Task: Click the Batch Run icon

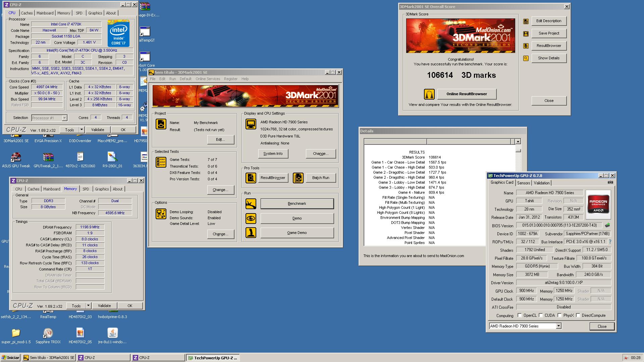Action: [x=298, y=178]
